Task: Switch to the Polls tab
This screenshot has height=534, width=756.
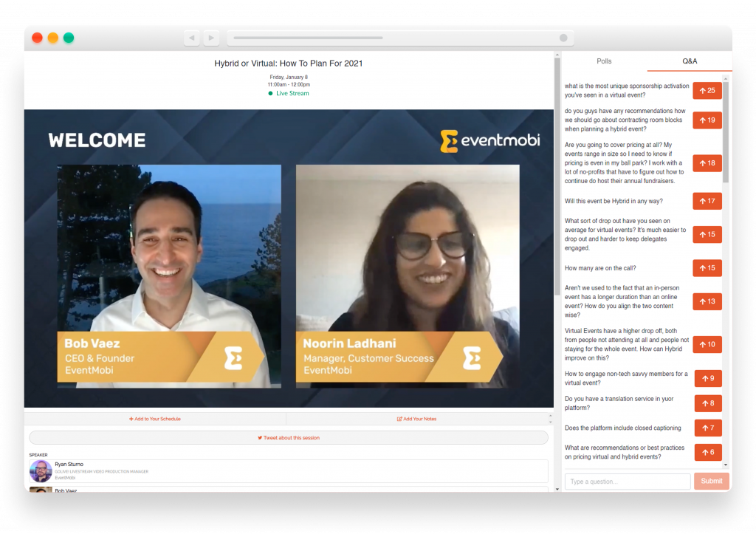Action: click(x=604, y=61)
